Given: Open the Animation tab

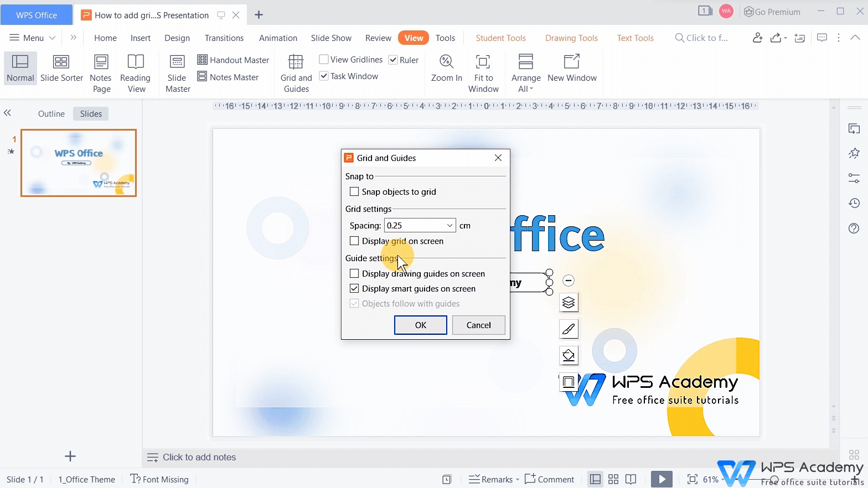Looking at the screenshot, I should click(278, 38).
